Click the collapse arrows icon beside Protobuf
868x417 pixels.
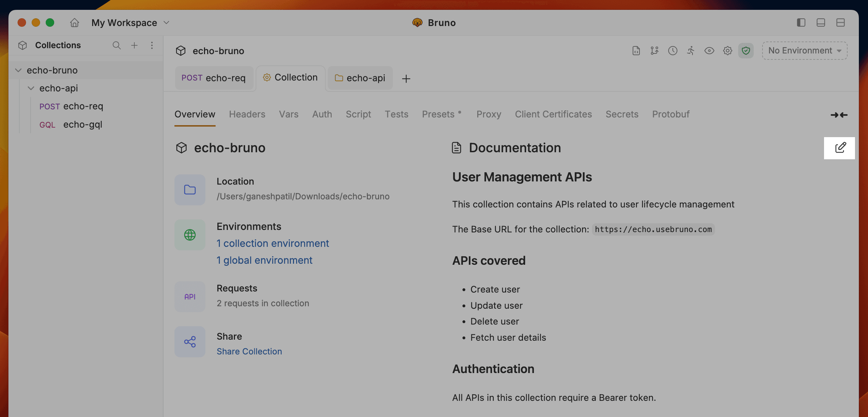pos(839,115)
